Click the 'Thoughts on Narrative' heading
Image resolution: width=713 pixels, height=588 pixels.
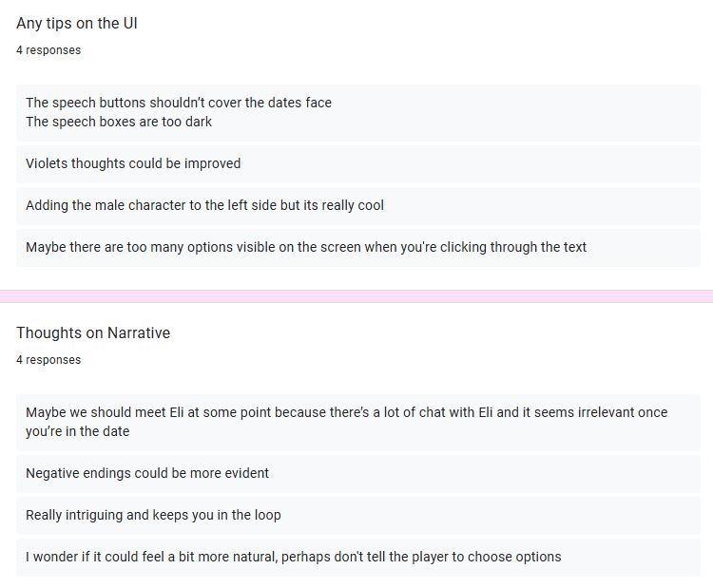(93, 332)
